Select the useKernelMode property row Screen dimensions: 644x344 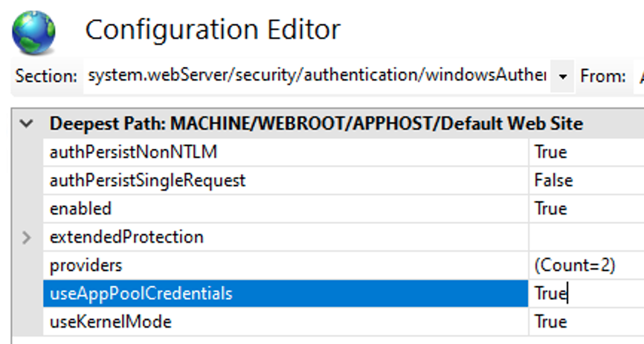pos(110,322)
